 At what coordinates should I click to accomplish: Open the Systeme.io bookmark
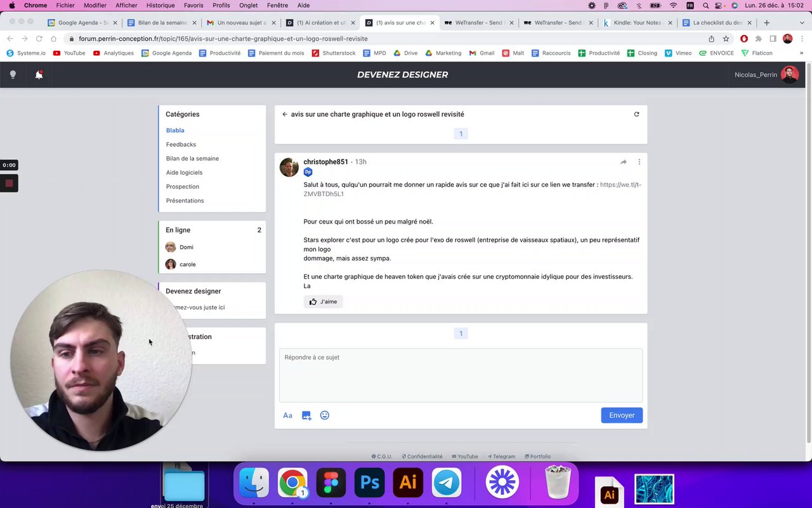[x=25, y=53]
